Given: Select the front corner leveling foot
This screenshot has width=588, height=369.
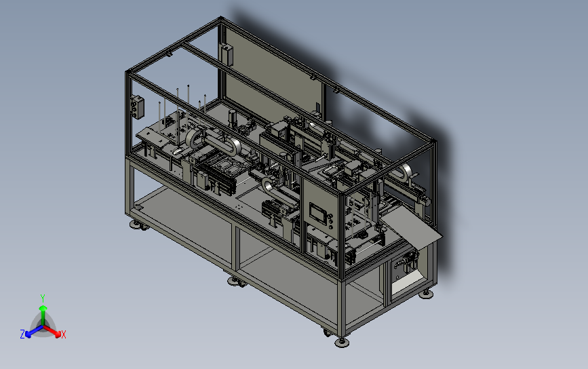Looking at the screenshot, I should click(341, 343).
